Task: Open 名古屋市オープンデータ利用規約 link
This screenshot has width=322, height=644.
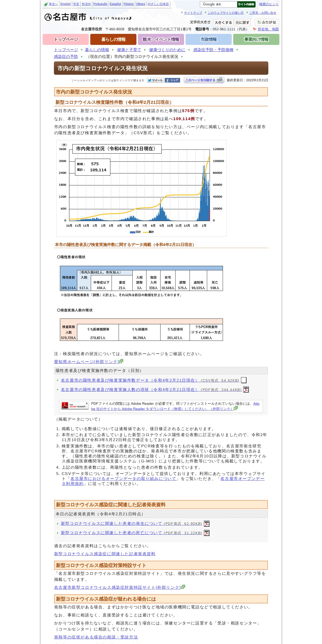Action: click(x=163, y=481)
